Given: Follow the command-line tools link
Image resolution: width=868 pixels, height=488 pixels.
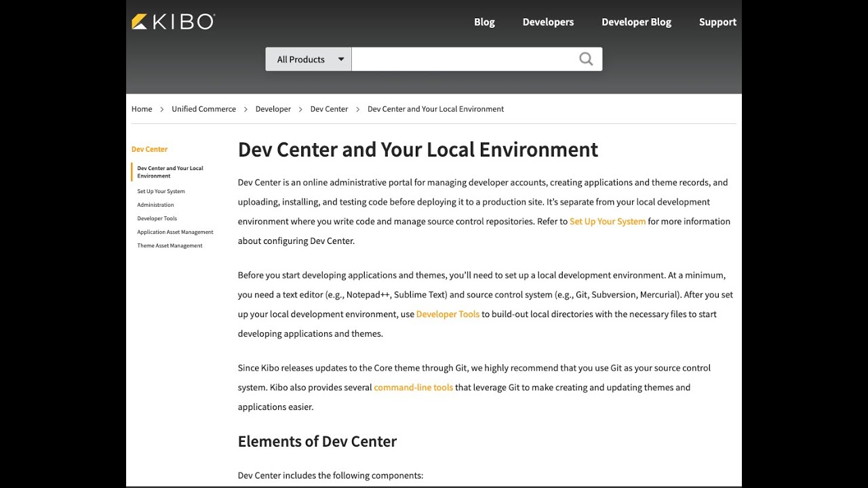Looking at the screenshot, I should click(413, 387).
